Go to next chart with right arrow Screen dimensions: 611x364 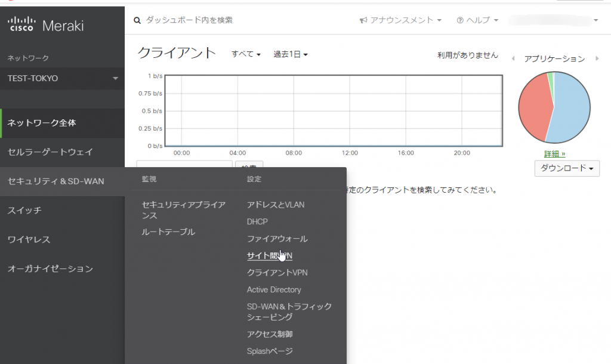(597, 58)
